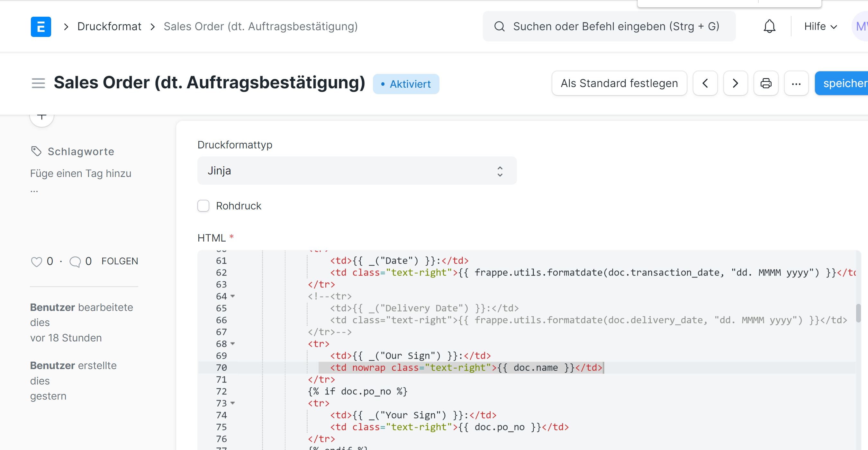Screen dimensions: 868x450
Task: Expand the Hilfe dropdown menu
Action: tap(820, 26)
